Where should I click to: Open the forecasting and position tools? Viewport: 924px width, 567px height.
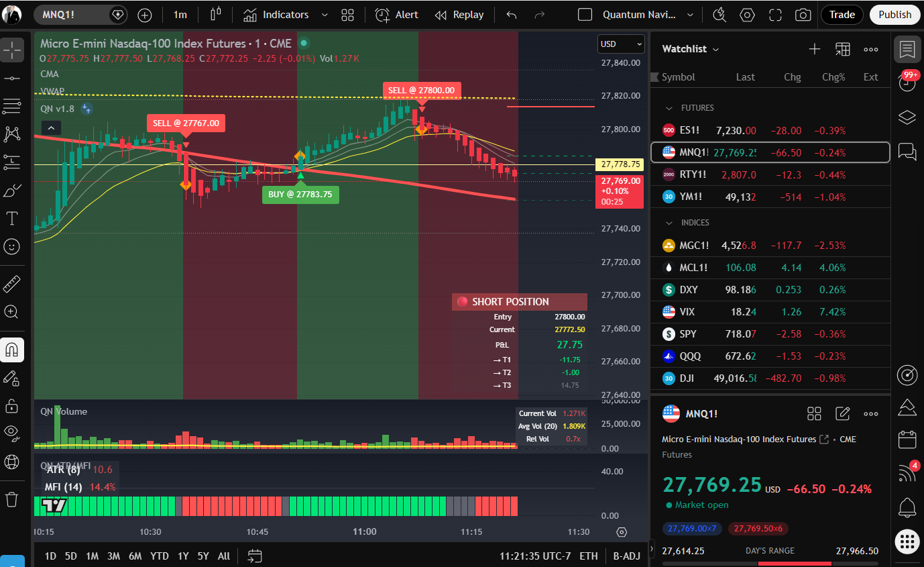point(12,162)
